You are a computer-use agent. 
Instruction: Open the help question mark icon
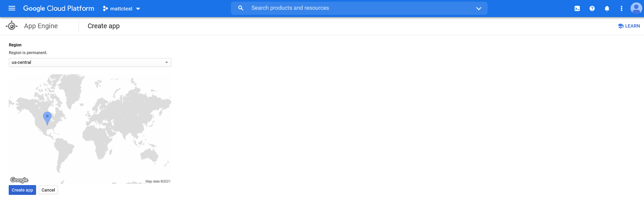(x=592, y=8)
